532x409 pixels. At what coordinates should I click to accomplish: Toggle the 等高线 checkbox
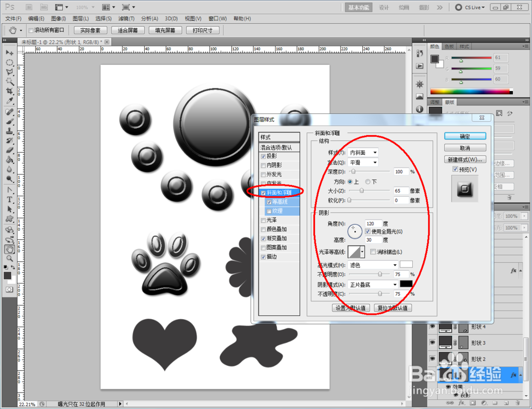point(269,202)
